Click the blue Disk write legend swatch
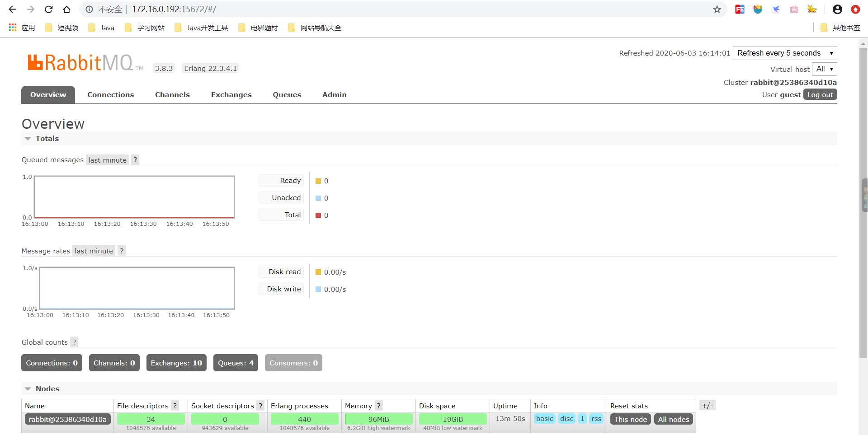This screenshot has height=435, width=868. (318, 290)
